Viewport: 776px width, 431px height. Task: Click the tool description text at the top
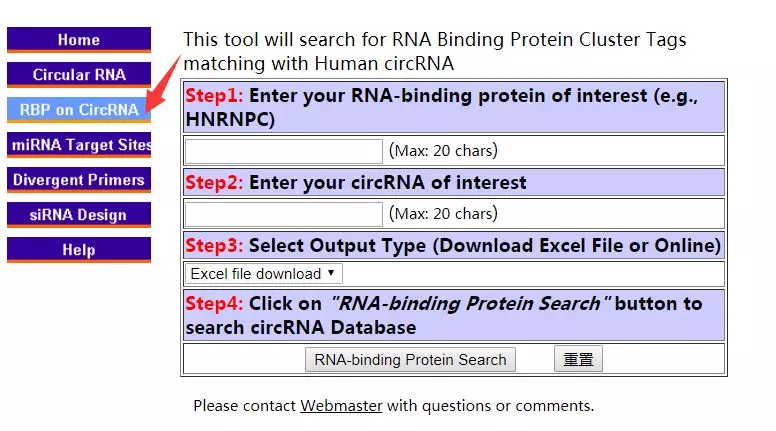tap(435, 51)
